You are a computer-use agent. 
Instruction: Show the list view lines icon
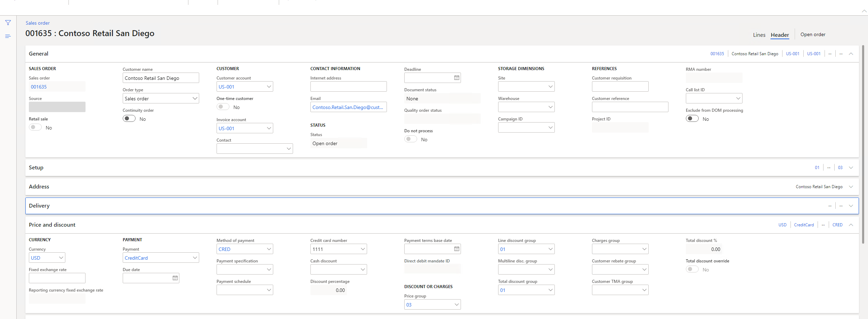8,36
